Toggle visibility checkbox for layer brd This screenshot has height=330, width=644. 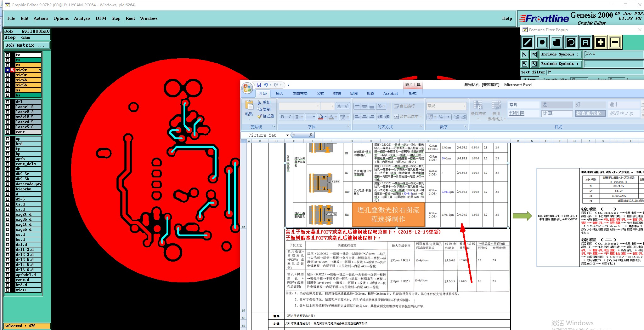(8, 144)
